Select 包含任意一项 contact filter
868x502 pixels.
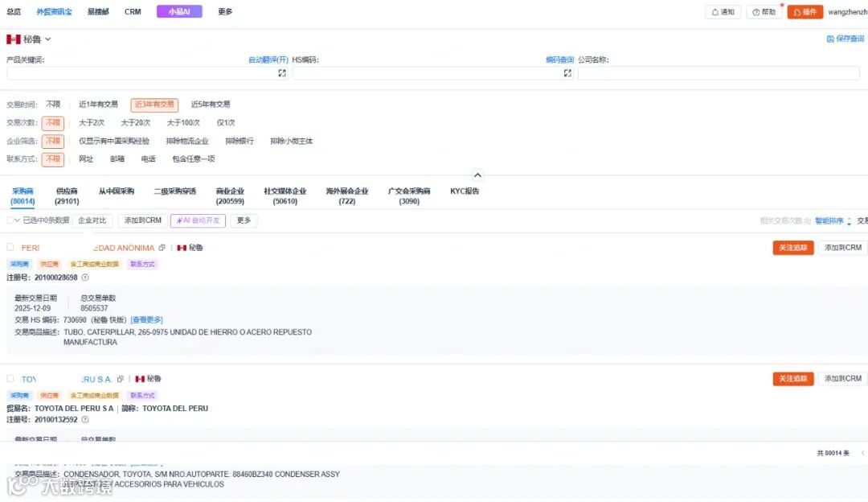[193, 159]
